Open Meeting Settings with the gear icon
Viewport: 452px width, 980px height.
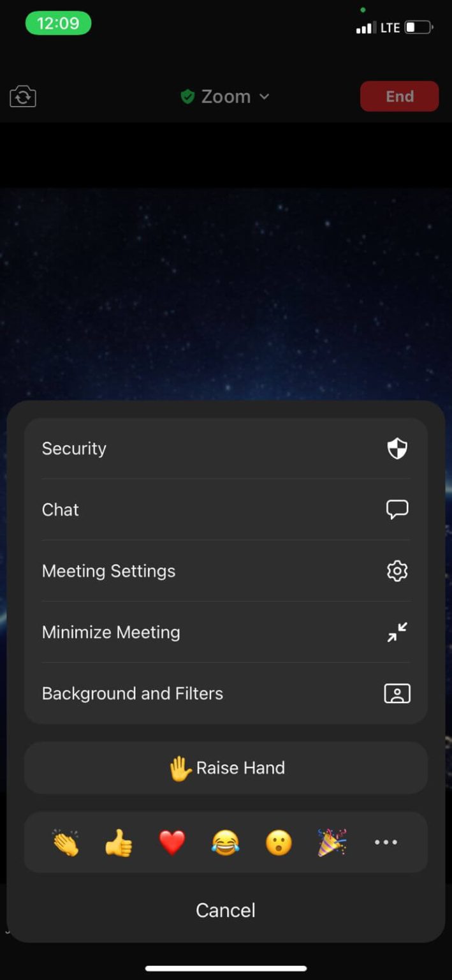397,571
